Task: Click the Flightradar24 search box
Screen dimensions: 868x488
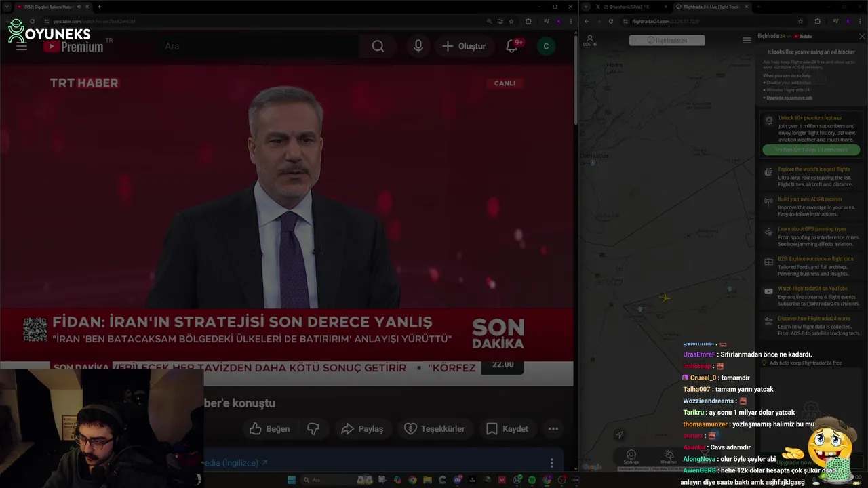Action: (x=667, y=41)
